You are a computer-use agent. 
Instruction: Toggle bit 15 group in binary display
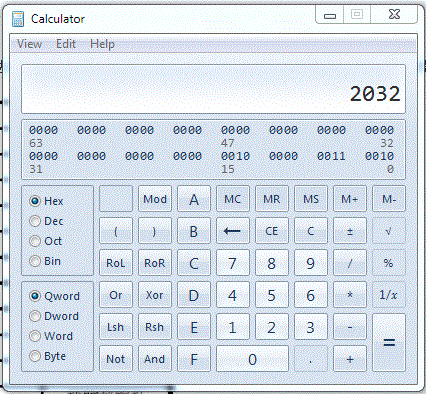pyautogui.click(x=235, y=156)
